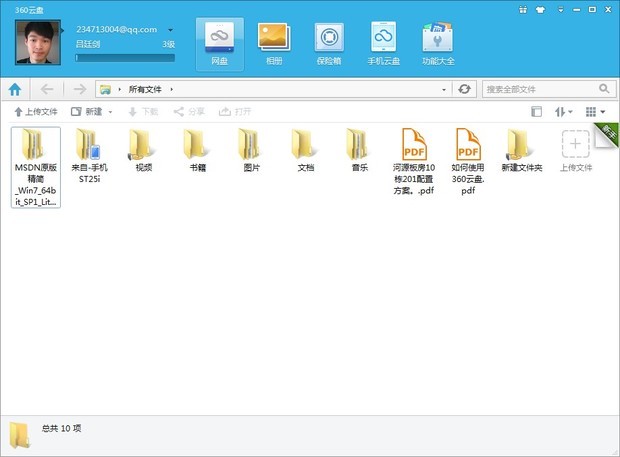The height and width of the screenshot is (457, 620).
Task: Open the sort order dropdown
Action: tap(563, 112)
